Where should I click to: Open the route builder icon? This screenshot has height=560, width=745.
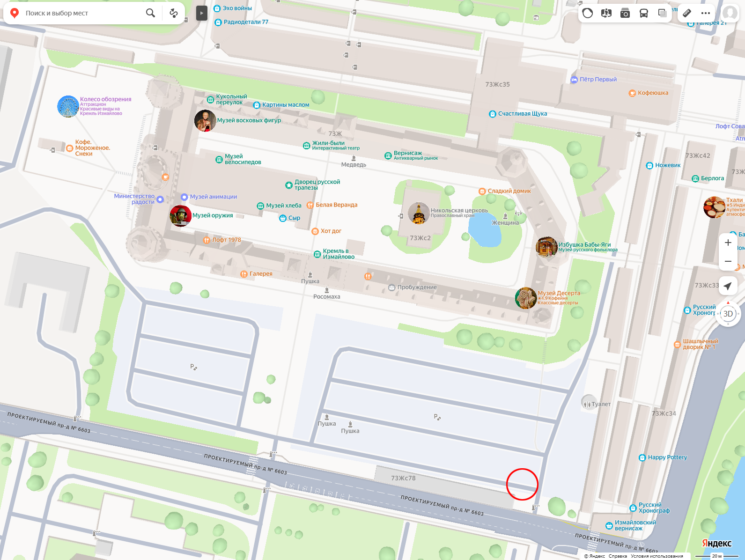click(x=174, y=13)
